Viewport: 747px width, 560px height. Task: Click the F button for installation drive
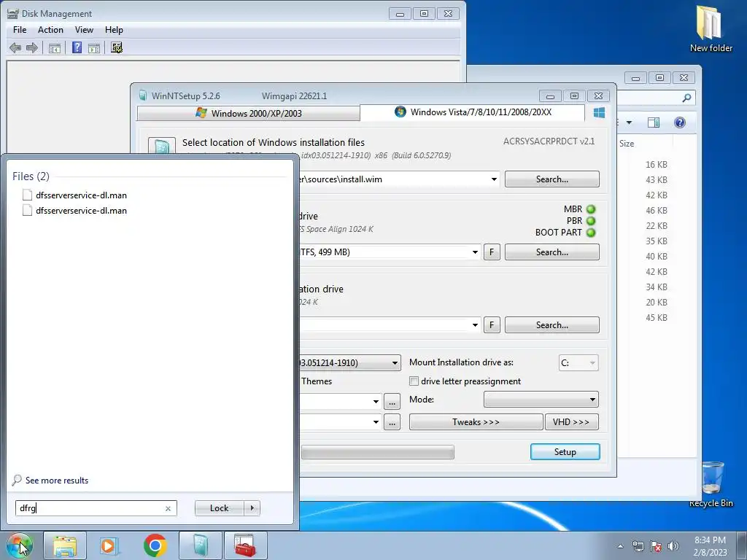coord(492,325)
